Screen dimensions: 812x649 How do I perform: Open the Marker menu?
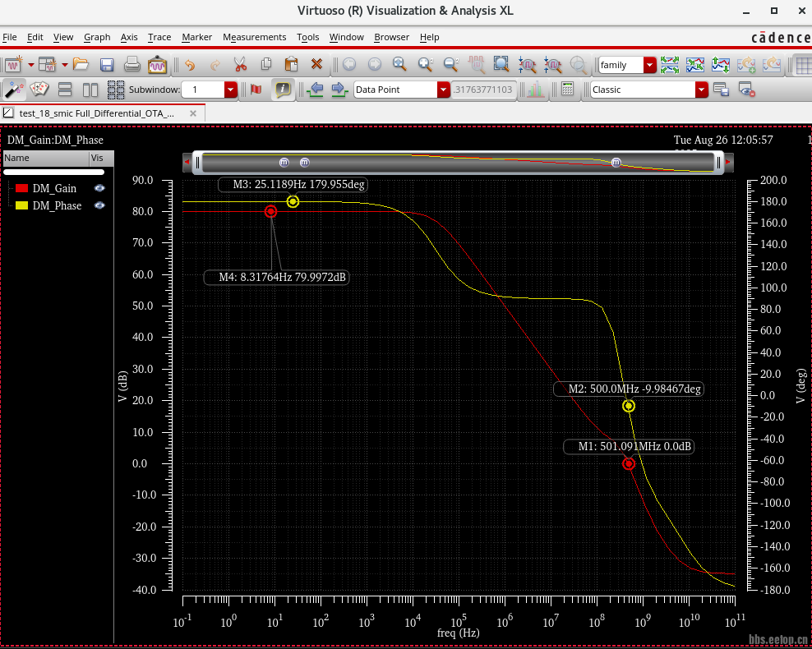(x=196, y=37)
